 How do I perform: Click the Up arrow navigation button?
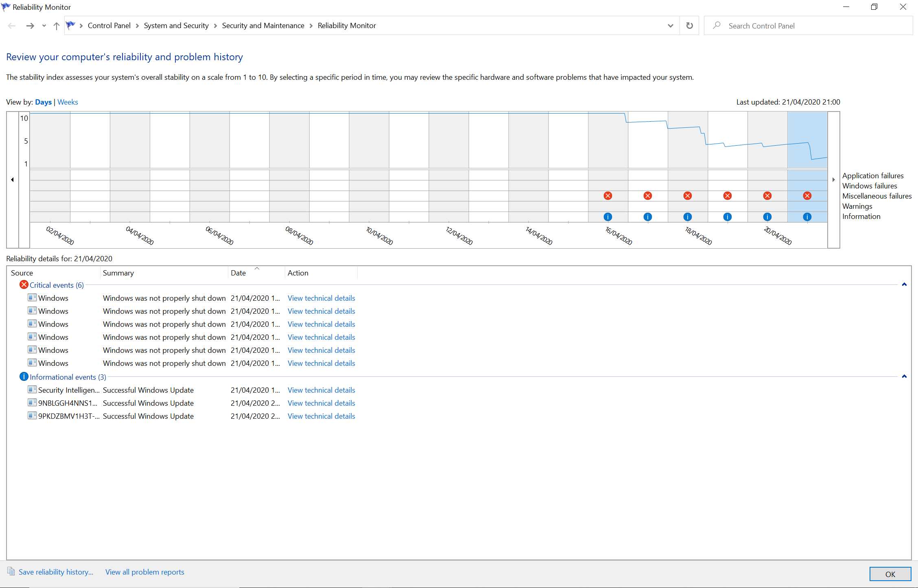(x=57, y=26)
